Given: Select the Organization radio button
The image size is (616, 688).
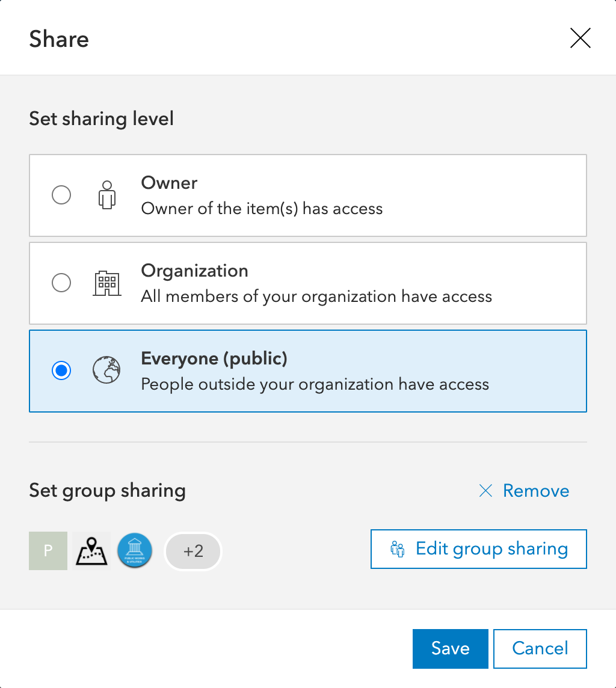Looking at the screenshot, I should 61,283.
